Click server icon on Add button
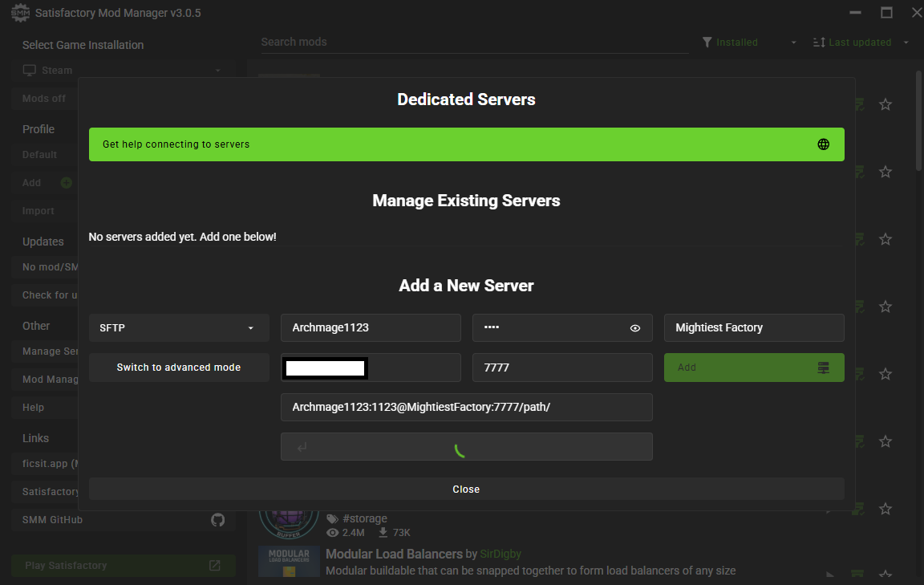The height and width of the screenshot is (585, 924). pyautogui.click(x=823, y=368)
